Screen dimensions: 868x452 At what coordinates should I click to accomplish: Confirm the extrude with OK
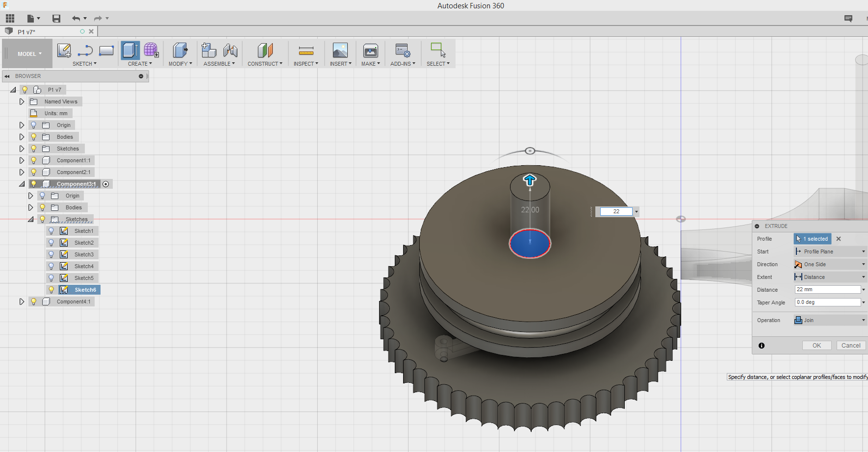point(817,346)
